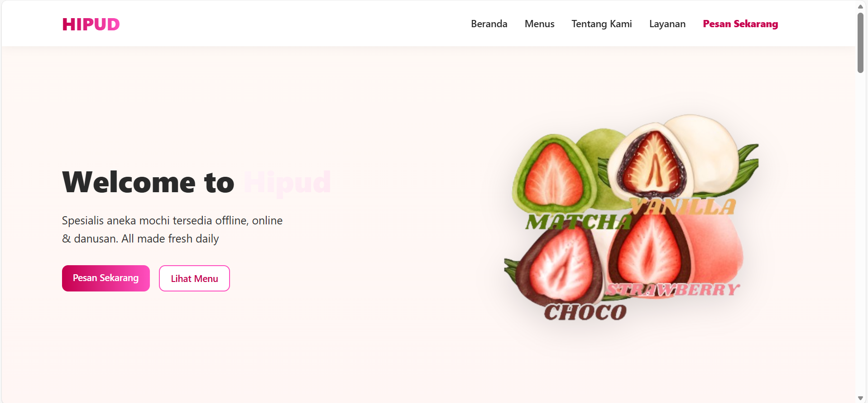Click the scrollbar down arrow
This screenshot has height=403, width=868.
(860, 398)
